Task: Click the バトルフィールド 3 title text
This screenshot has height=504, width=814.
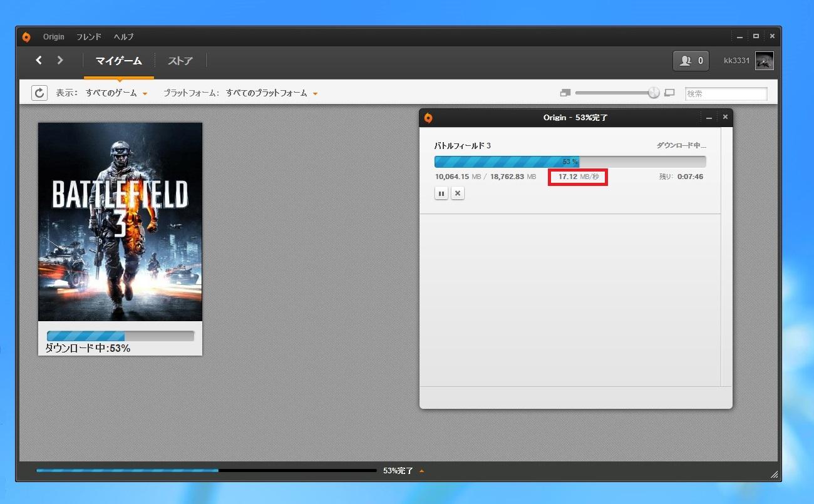Action: click(463, 145)
